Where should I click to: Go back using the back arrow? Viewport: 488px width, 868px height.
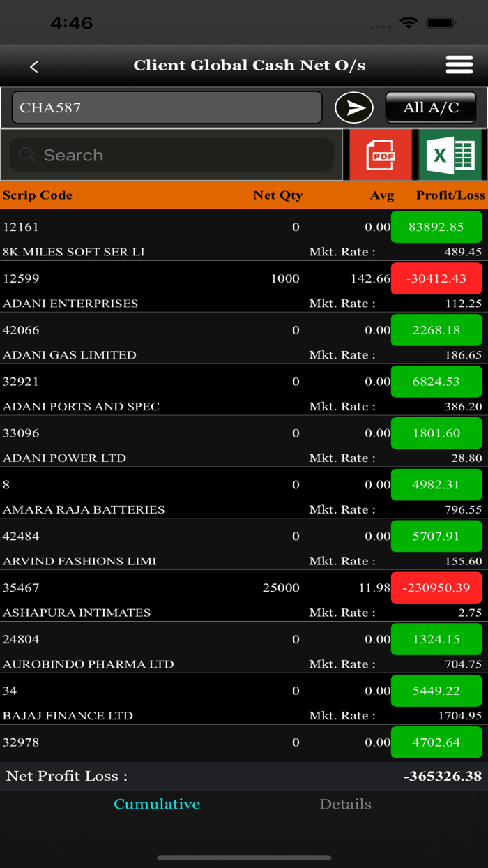(34, 66)
